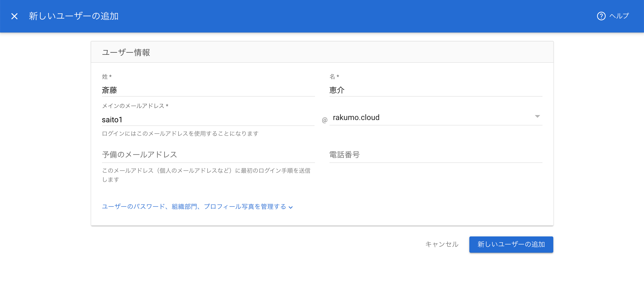The width and height of the screenshot is (644, 296).
Task: Click the 予備のメールアドレス input field
Action: tap(208, 155)
